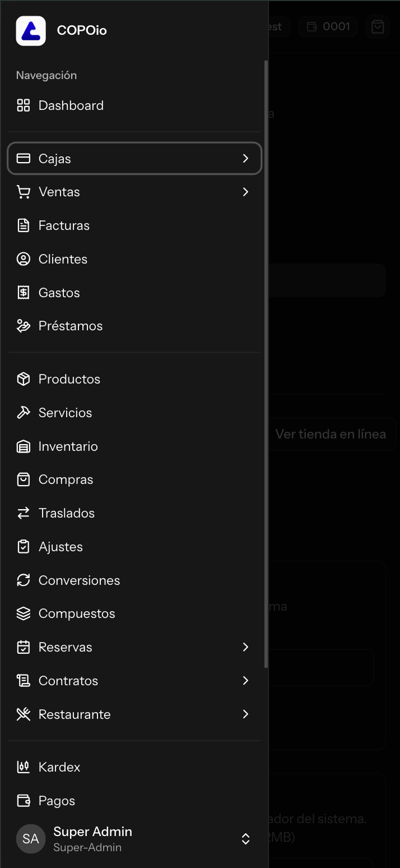Select the Gastos dollar icon
400x868 pixels.
(x=24, y=292)
